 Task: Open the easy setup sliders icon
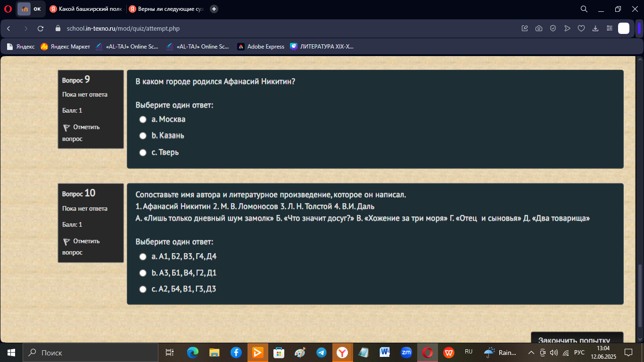tap(610, 28)
